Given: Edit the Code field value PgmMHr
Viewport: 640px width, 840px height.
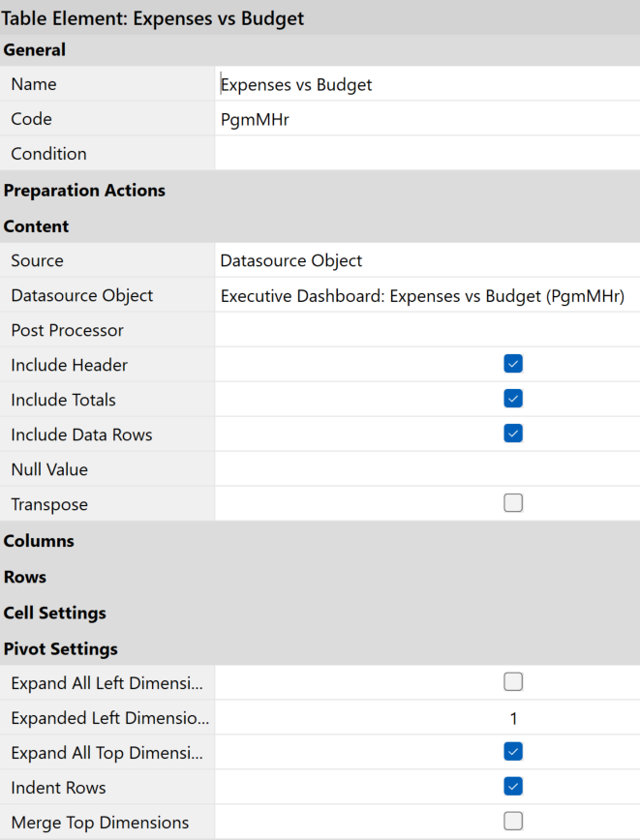Looking at the screenshot, I should 426,120.
